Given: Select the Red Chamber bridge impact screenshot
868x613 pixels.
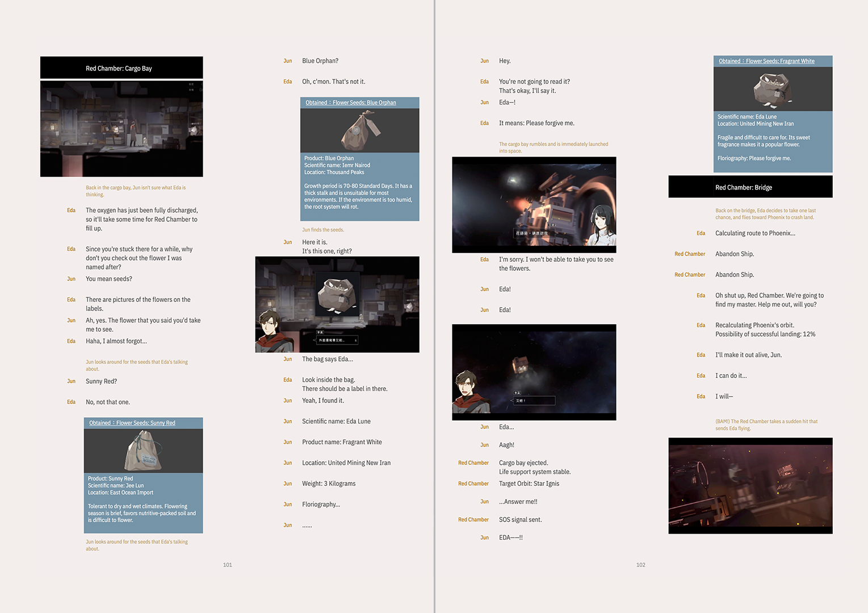Looking at the screenshot, I should (750, 486).
